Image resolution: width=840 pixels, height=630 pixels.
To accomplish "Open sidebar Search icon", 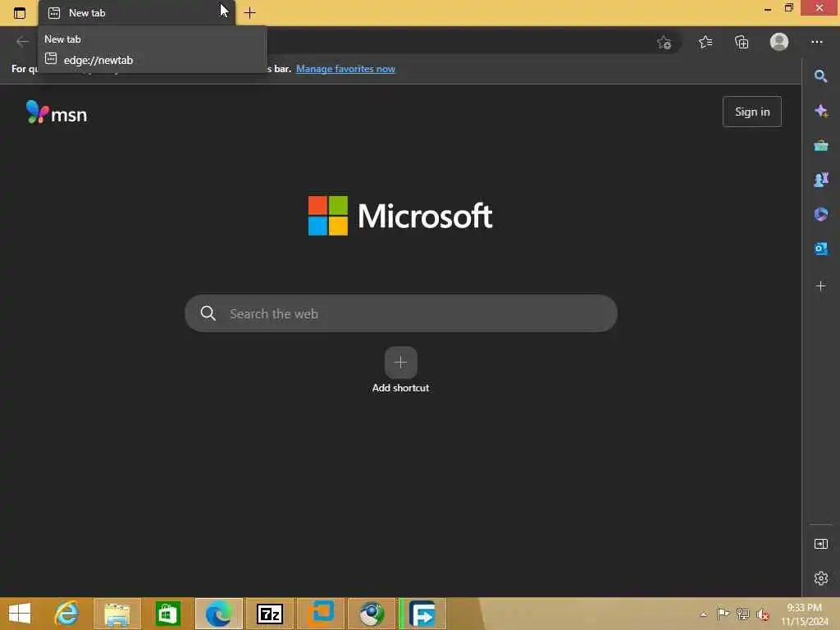I will 820,76.
